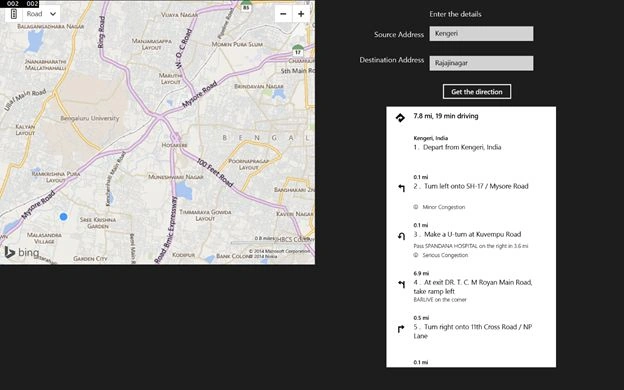Click the Minor Congestion warning icon

(416, 207)
